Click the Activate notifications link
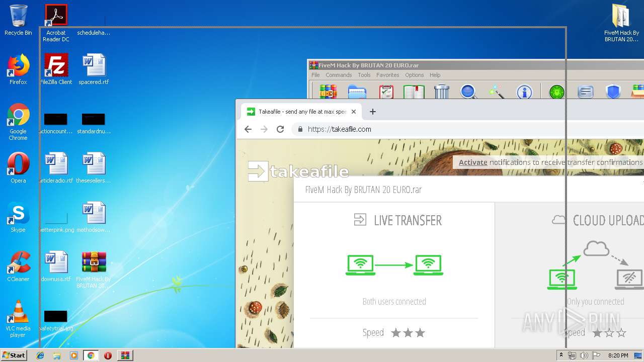This screenshot has width=644, height=362. [473, 162]
